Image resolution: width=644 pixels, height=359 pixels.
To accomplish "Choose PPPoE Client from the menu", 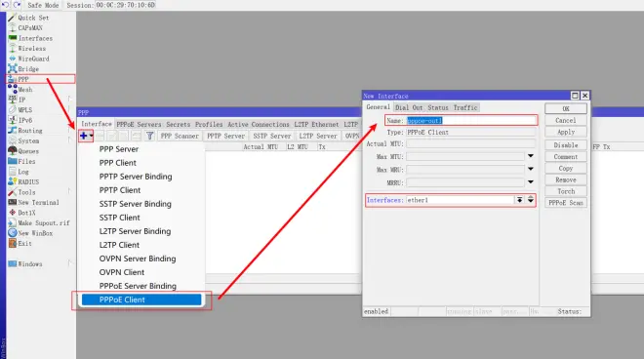I will click(x=141, y=299).
